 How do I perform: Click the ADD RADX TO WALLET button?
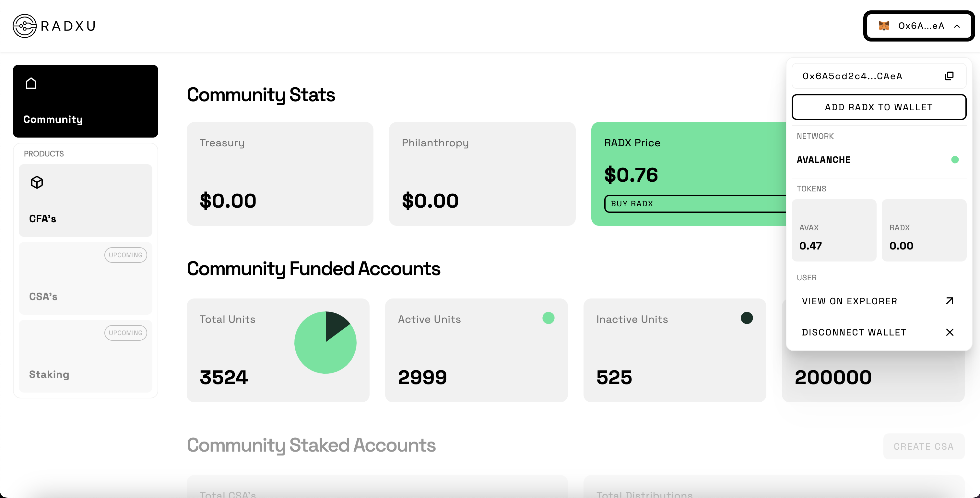879,107
